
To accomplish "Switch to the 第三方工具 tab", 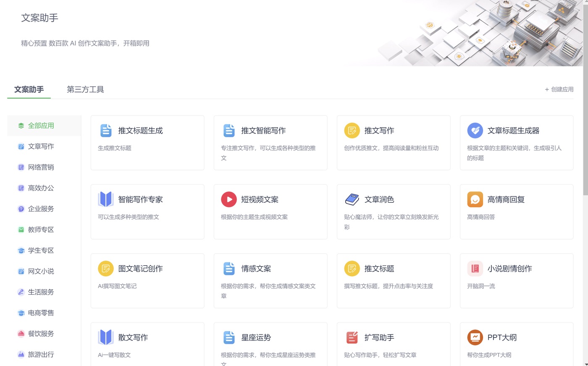I will [x=85, y=89].
